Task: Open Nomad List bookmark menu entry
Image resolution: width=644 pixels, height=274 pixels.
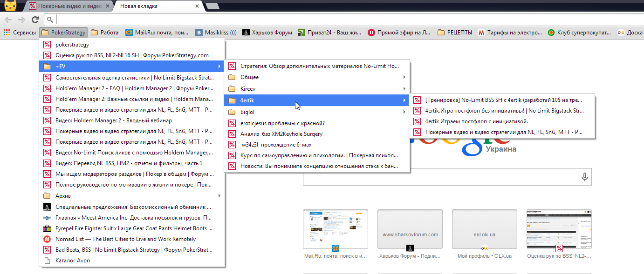Action: 132,239
